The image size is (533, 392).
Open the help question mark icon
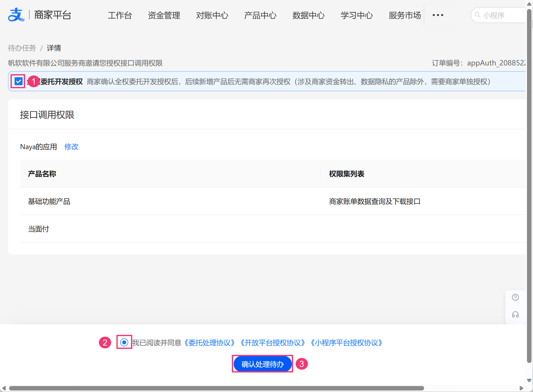515,297
